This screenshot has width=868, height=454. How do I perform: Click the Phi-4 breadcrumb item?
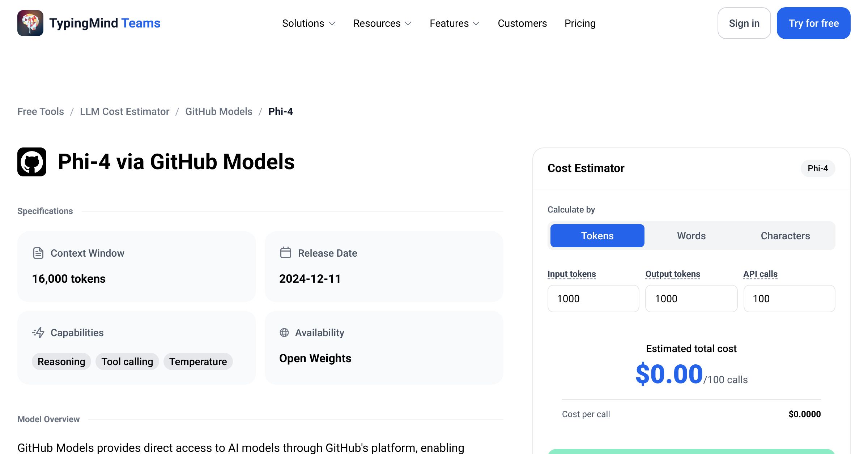(x=281, y=111)
